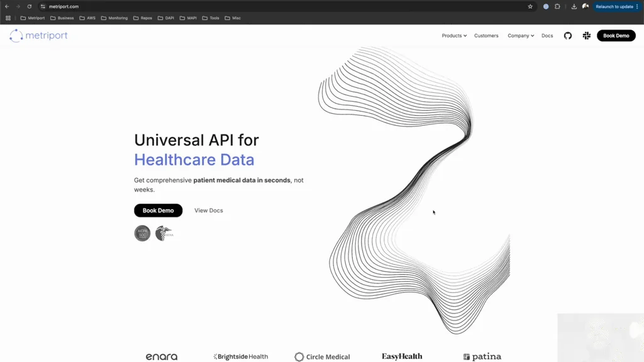The image size is (644, 362).
Task: Click the site info icon in address bar
Action: tap(43, 6)
